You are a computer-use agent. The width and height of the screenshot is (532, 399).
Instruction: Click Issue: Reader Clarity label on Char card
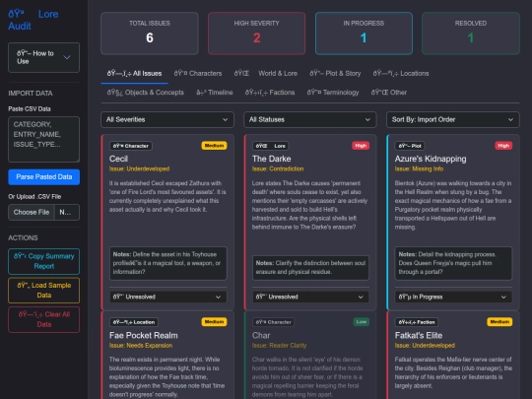[279, 346]
